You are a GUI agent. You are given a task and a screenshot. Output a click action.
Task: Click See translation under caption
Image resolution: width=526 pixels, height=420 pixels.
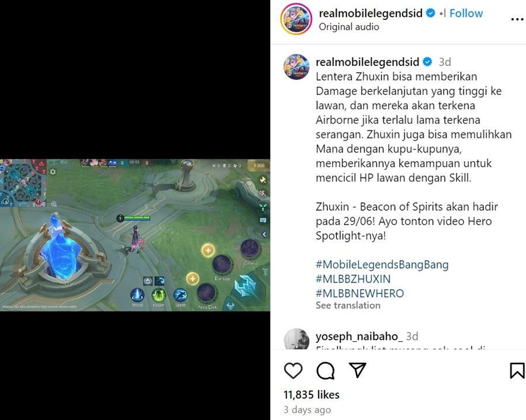348,306
